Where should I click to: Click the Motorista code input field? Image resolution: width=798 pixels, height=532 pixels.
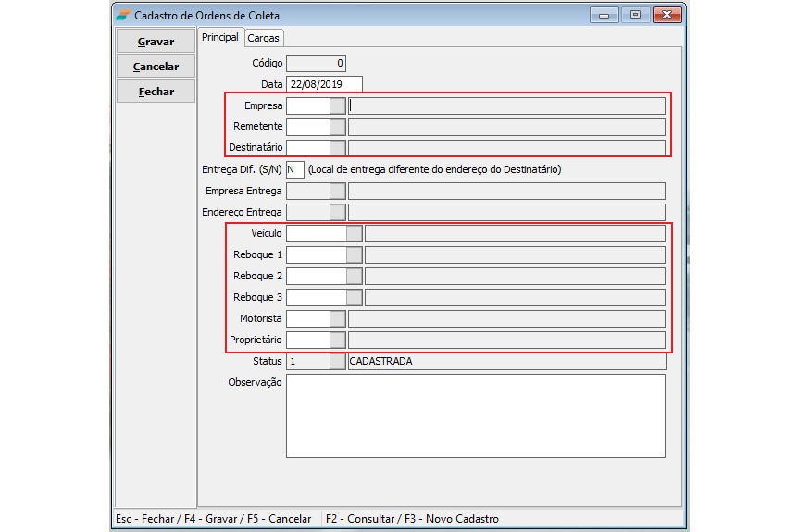coord(307,318)
